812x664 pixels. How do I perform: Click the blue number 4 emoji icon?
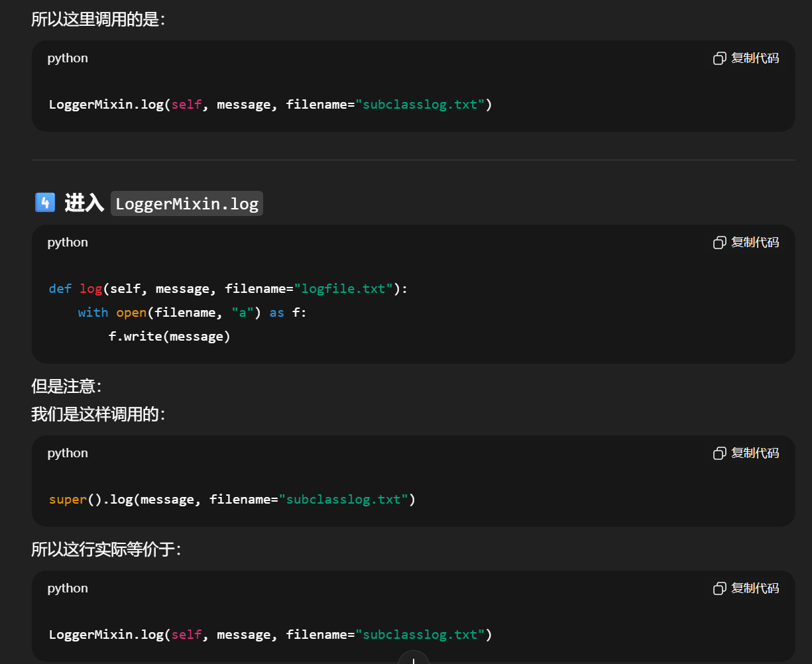44,202
